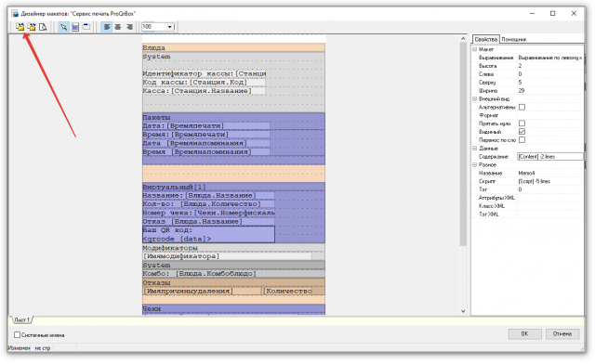Select the Высота value 2
Image resolution: width=595 pixels, height=364 pixels.
(x=550, y=66)
